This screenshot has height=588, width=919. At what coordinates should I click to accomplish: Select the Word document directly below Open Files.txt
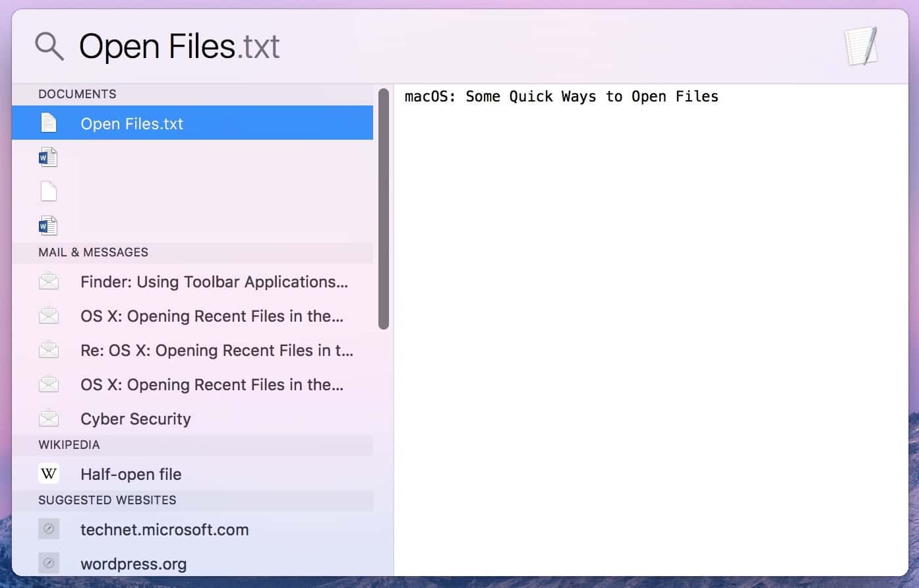[48, 158]
